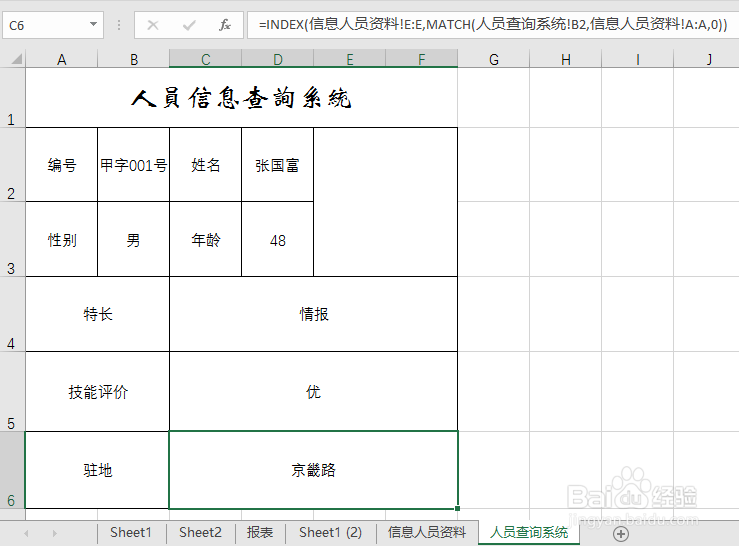Click the confirm entry checkmark icon

point(189,25)
